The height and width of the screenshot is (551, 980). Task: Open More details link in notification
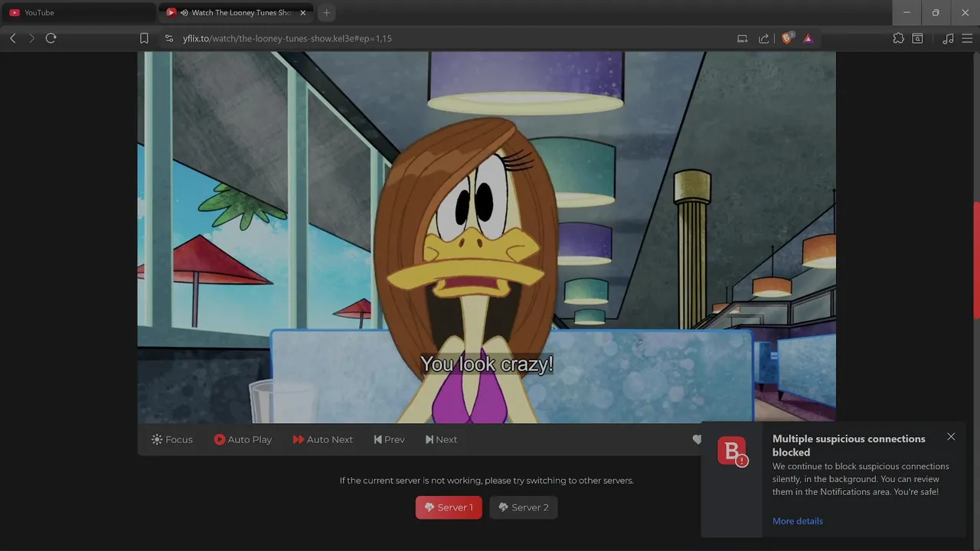(797, 521)
